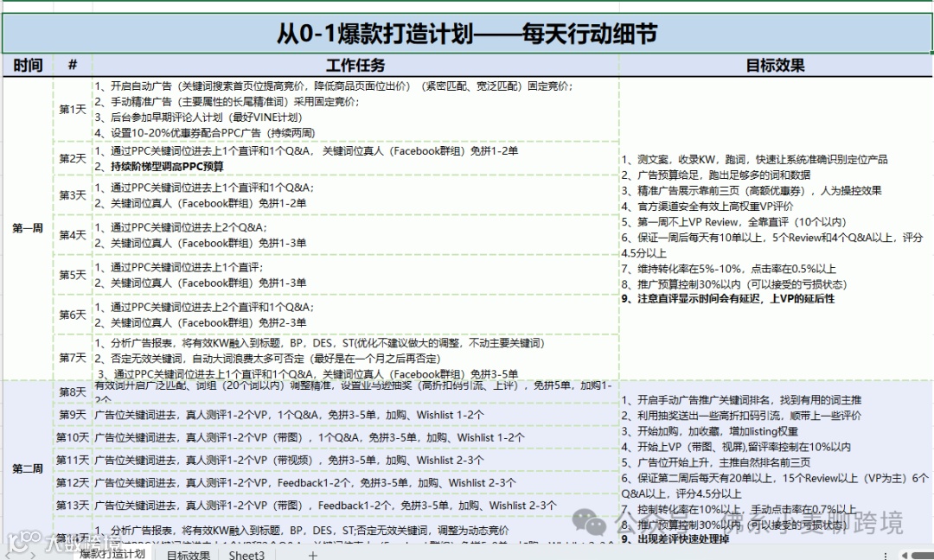Select the 第6天 cell
This screenshot has height=560, width=934.
(x=73, y=315)
